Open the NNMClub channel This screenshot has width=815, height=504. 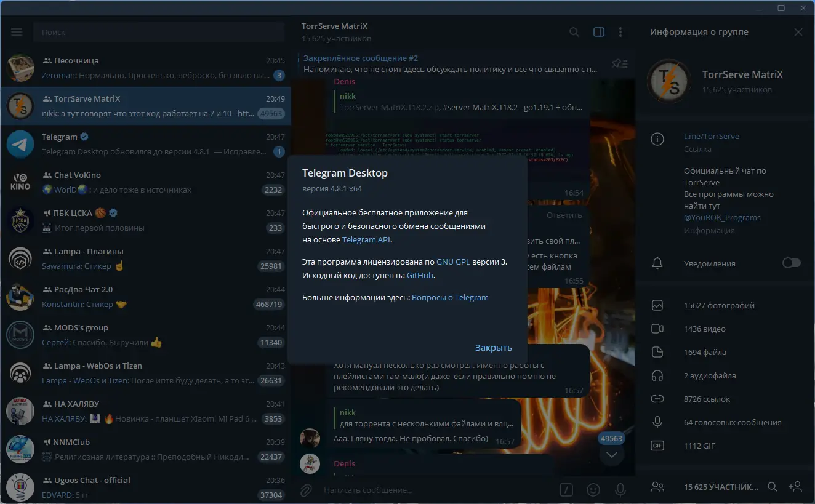coord(145,449)
